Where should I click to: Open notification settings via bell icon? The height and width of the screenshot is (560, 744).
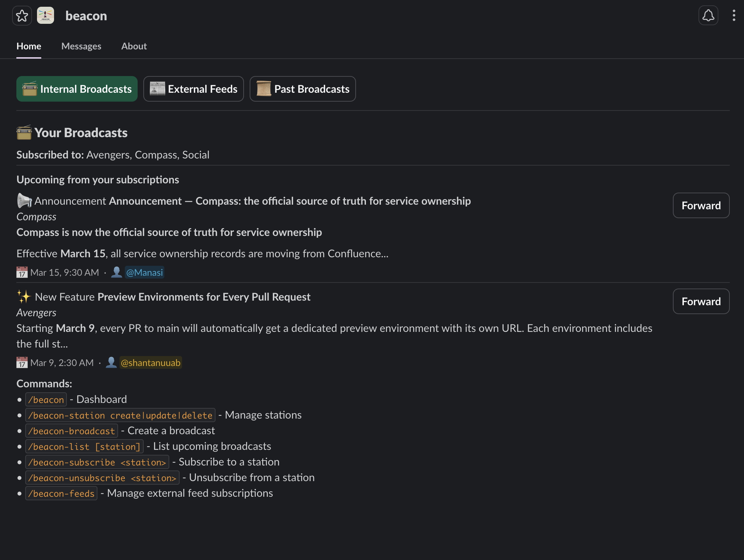tap(708, 15)
